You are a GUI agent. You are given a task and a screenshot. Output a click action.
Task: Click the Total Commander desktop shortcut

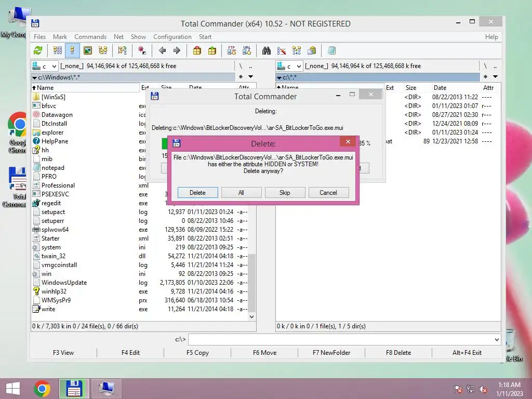16,187
